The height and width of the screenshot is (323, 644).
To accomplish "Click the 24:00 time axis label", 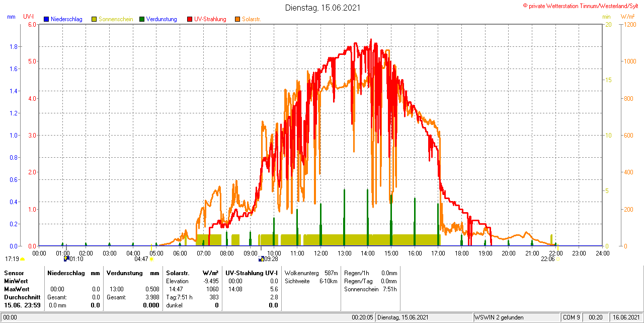I will coord(602,253).
